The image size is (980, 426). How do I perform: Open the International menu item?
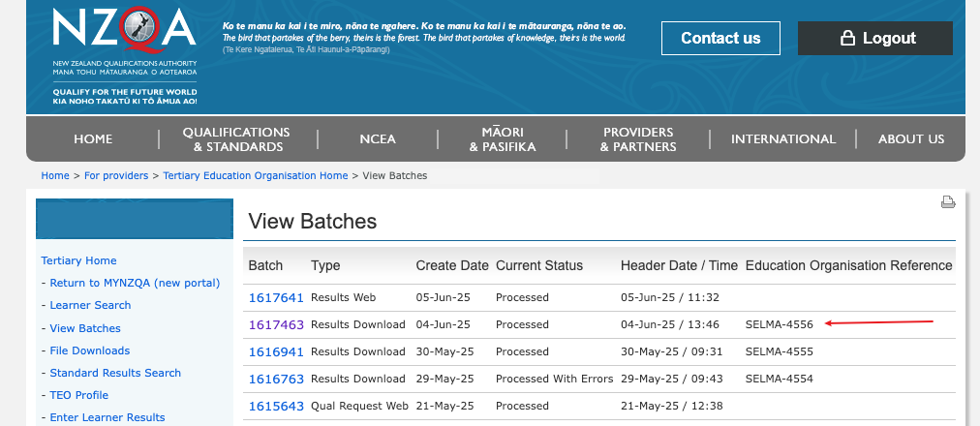(783, 138)
